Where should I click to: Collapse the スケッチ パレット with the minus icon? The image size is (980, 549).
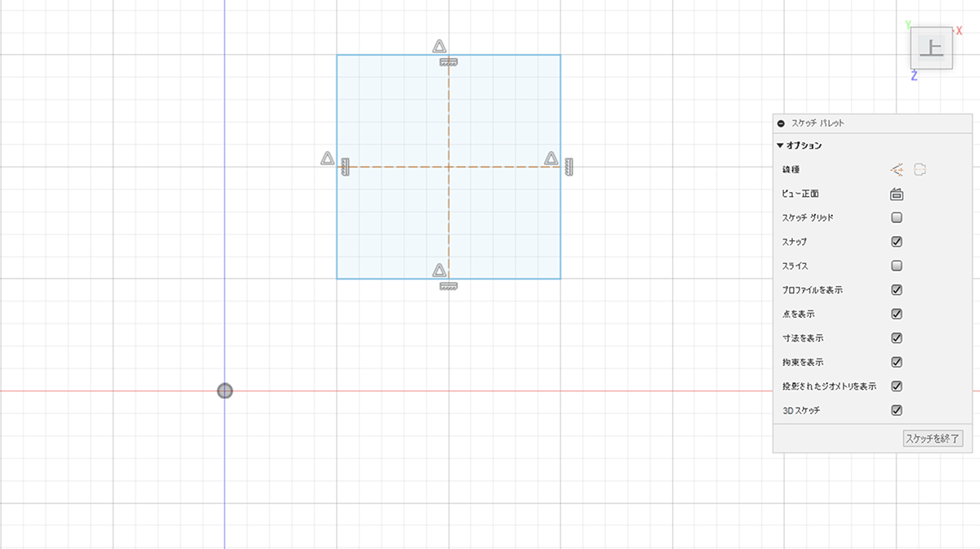tap(781, 123)
